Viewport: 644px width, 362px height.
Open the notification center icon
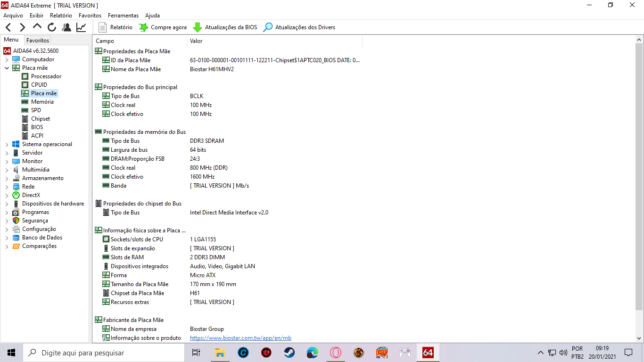[628, 353]
